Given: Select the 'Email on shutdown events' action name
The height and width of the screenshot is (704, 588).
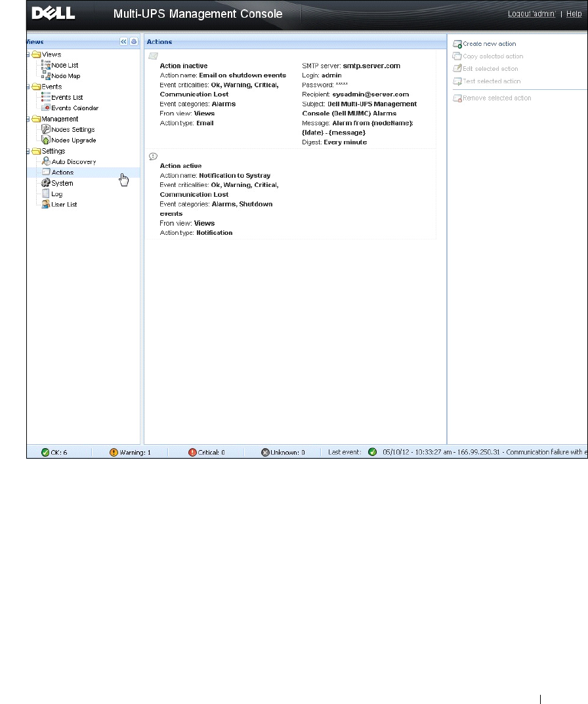Looking at the screenshot, I should coord(242,75).
